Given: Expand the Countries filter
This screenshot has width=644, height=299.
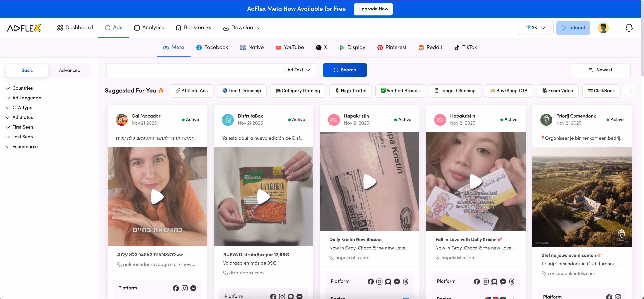Looking at the screenshot, I should (23, 88).
